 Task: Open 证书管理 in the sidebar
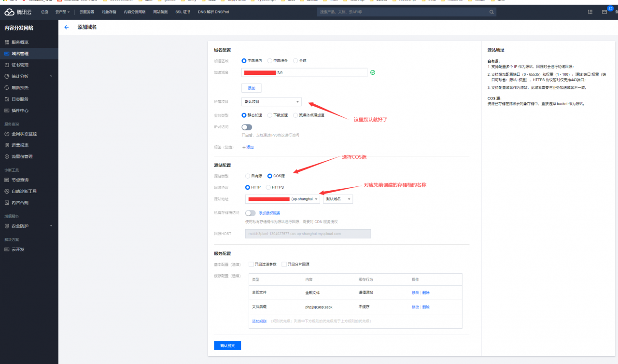(20, 65)
